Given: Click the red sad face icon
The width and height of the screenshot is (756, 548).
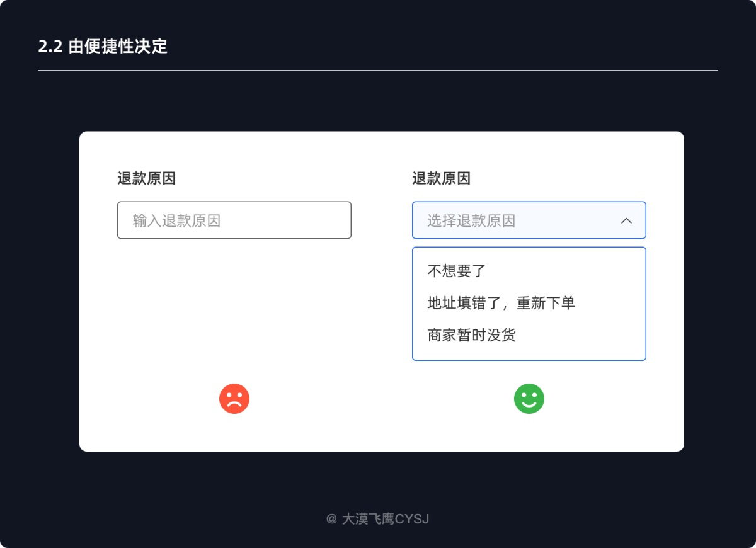Looking at the screenshot, I should 234,399.
